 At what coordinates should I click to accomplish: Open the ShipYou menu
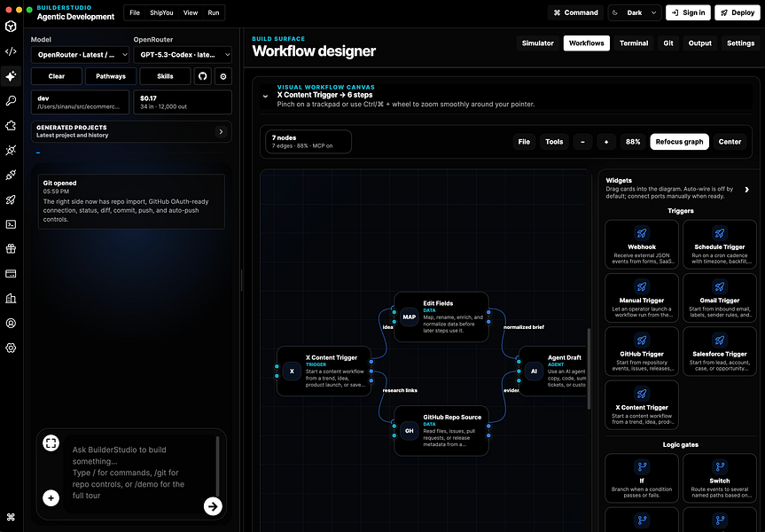[x=161, y=12]
